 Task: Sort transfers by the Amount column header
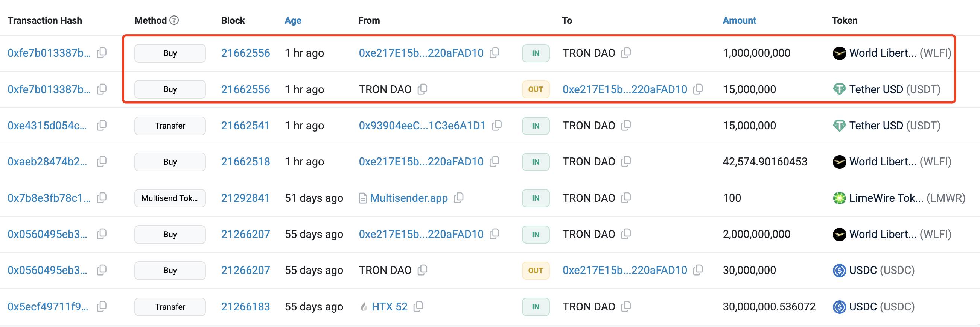coord(739,21)
